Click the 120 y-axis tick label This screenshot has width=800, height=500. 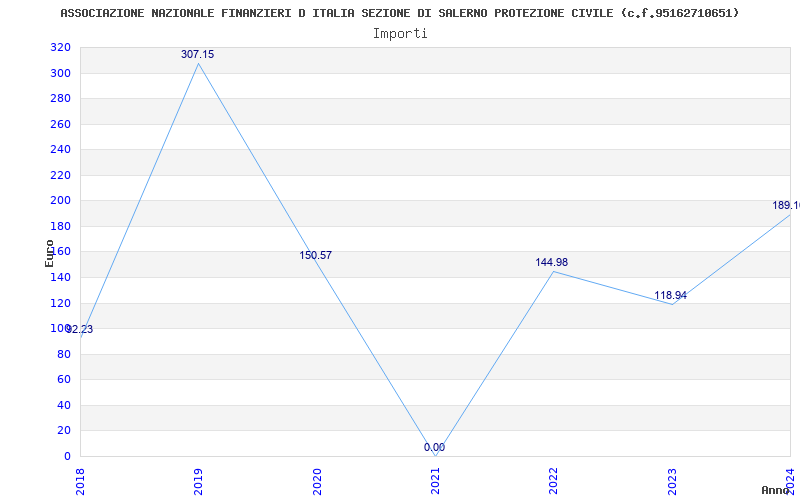[60, 303]
